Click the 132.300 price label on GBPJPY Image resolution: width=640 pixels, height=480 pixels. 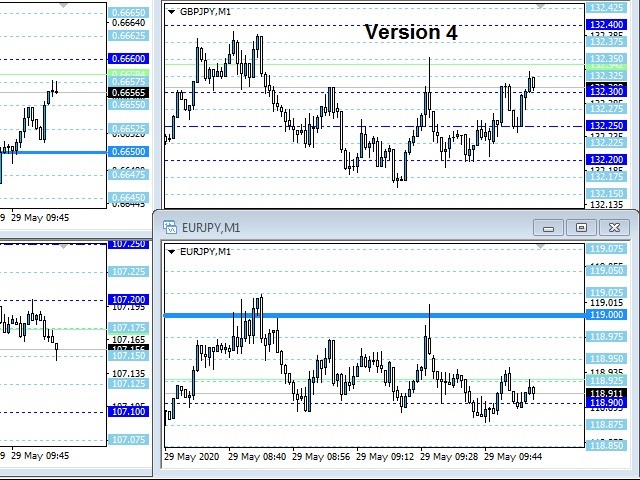(607, 91)
